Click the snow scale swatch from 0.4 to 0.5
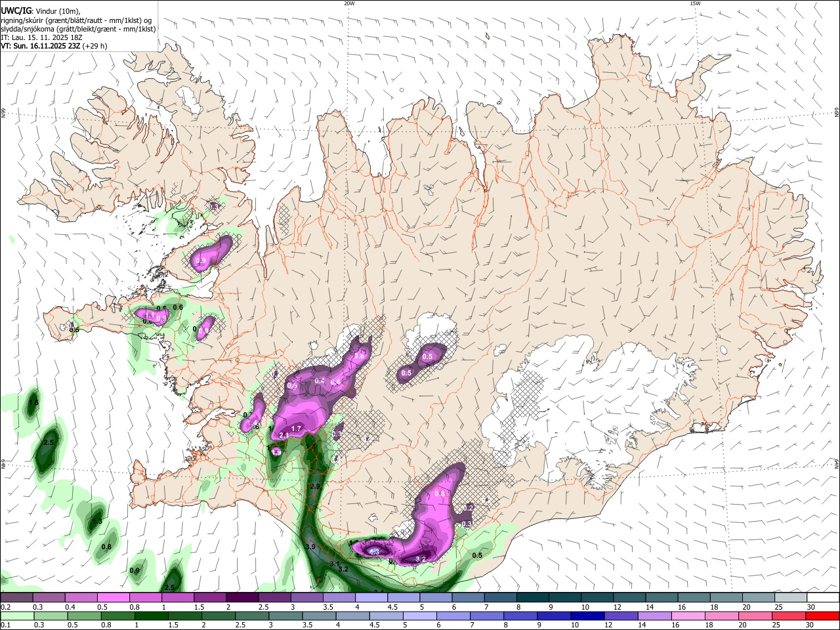 (81, 597)
